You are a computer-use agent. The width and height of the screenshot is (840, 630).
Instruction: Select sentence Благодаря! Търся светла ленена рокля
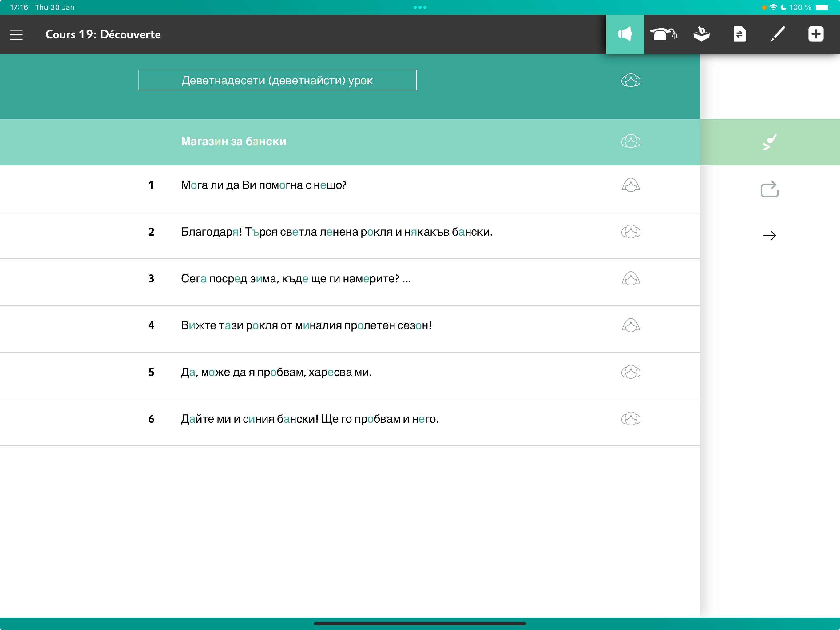point(336,232)
